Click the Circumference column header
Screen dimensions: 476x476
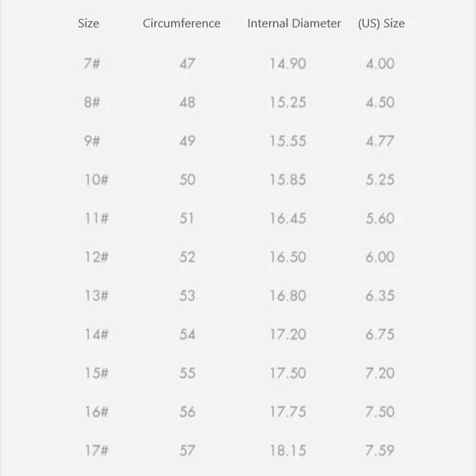tap(181, 24)
